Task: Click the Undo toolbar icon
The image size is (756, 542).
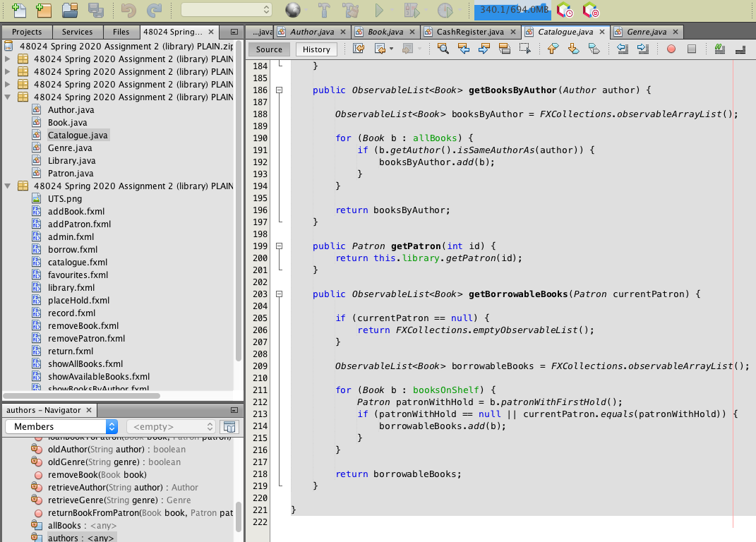Action: pos(128,9)
